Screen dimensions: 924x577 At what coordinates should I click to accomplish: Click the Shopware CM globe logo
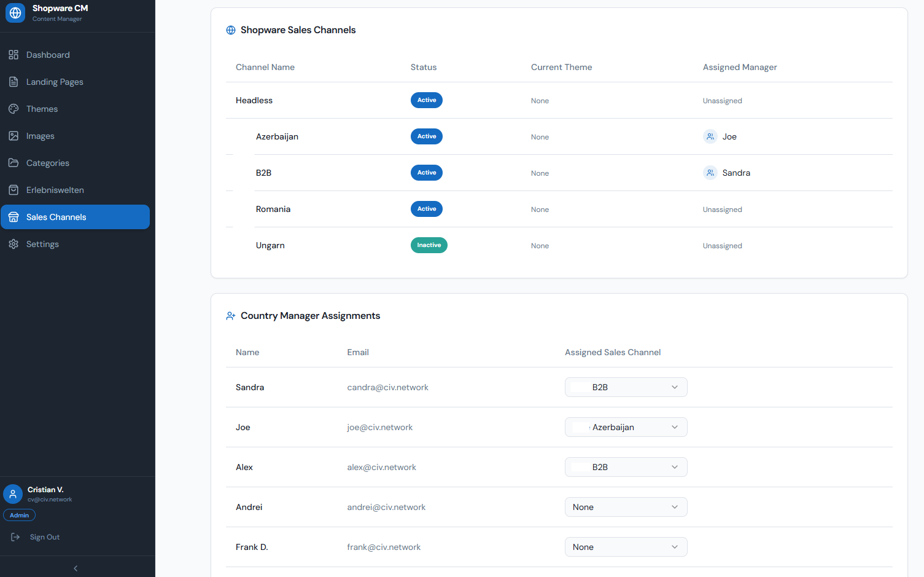click(15, 13)
